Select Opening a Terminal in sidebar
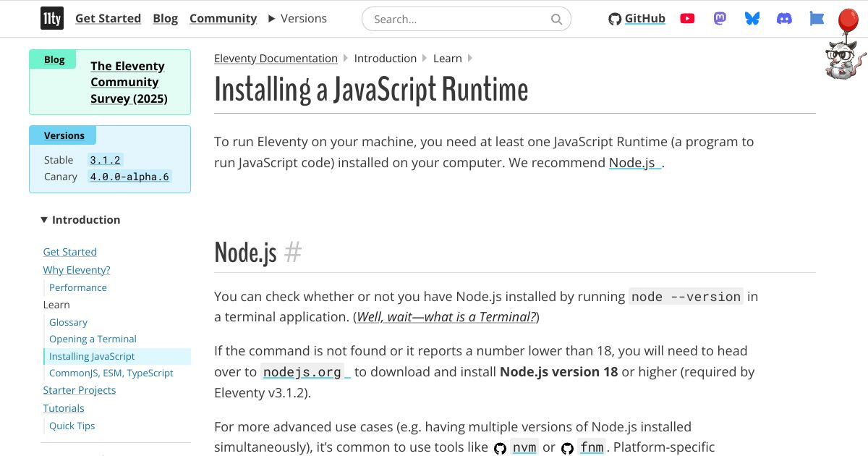This screenshot has height=456, width=868. (x=93, y=339)
